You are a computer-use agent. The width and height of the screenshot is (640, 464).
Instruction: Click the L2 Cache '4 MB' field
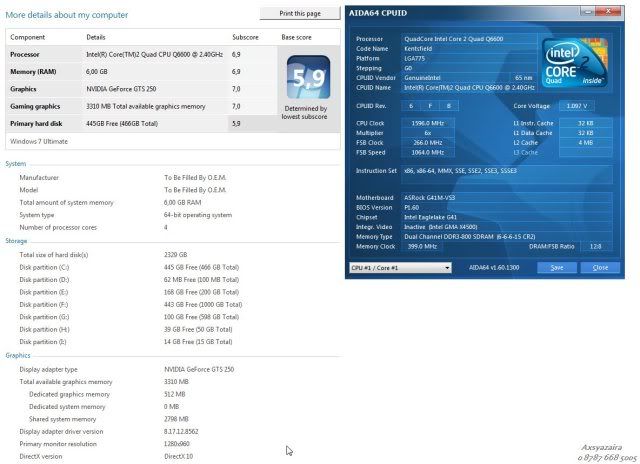coord(585,142)
